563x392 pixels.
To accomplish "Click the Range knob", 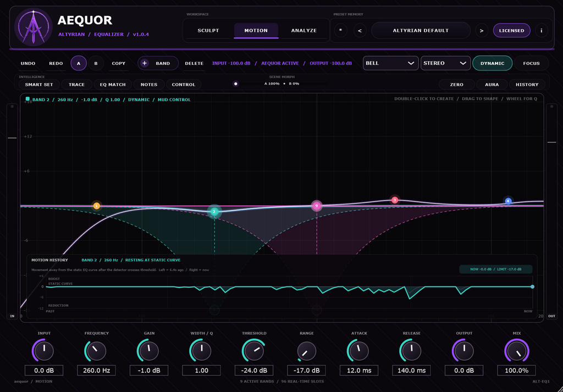I will coord(306,351).
